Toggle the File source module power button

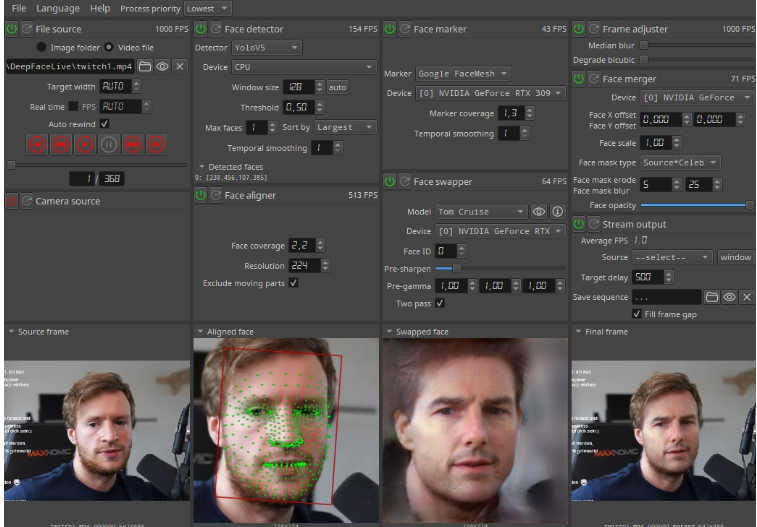coord(12,29)
